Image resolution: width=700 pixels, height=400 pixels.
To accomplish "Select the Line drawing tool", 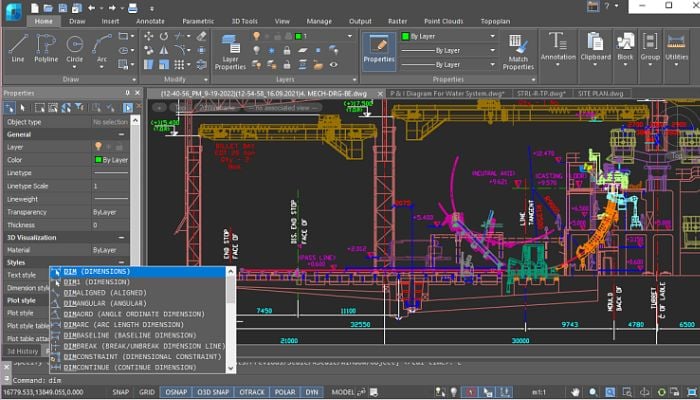I will click(x=18, y=48).
